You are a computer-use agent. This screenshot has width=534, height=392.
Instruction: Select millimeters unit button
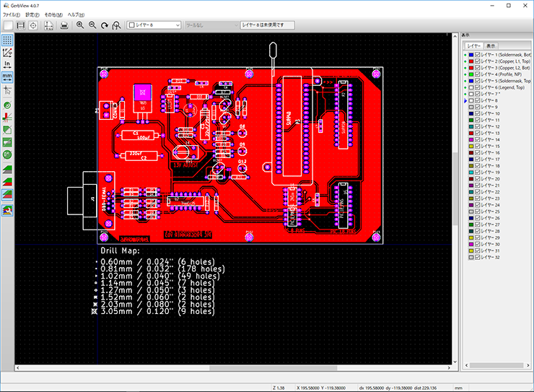(7, 76)
